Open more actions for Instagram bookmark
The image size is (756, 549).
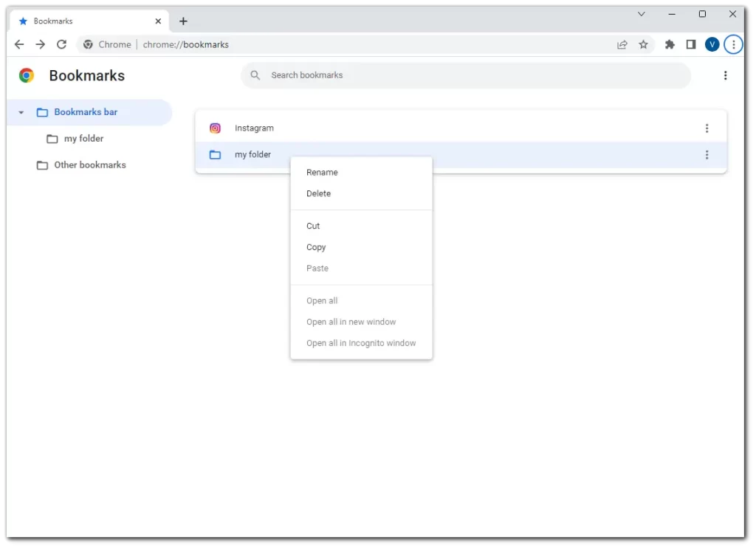[707, 128]
